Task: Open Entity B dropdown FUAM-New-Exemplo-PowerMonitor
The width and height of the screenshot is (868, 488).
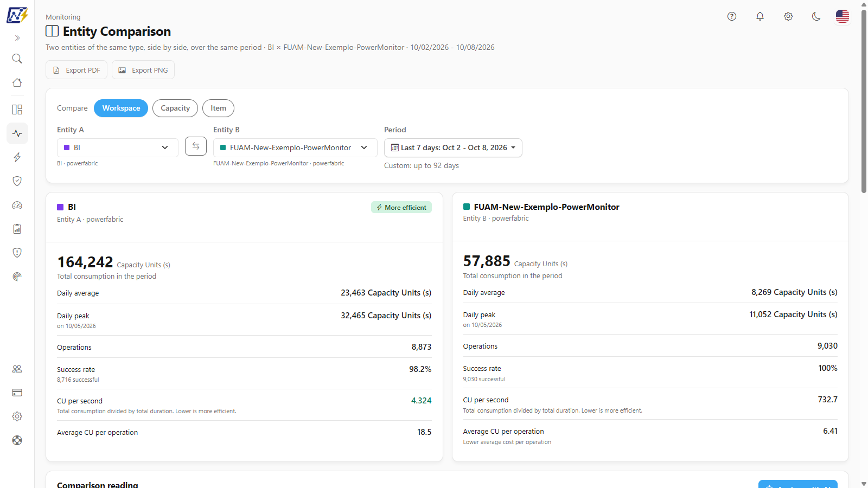Action: click(x=295, y=147)
